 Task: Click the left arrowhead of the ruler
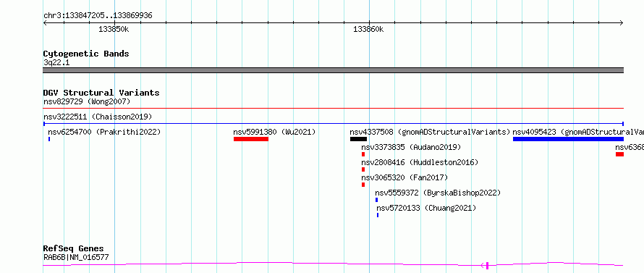click(45, 22)
